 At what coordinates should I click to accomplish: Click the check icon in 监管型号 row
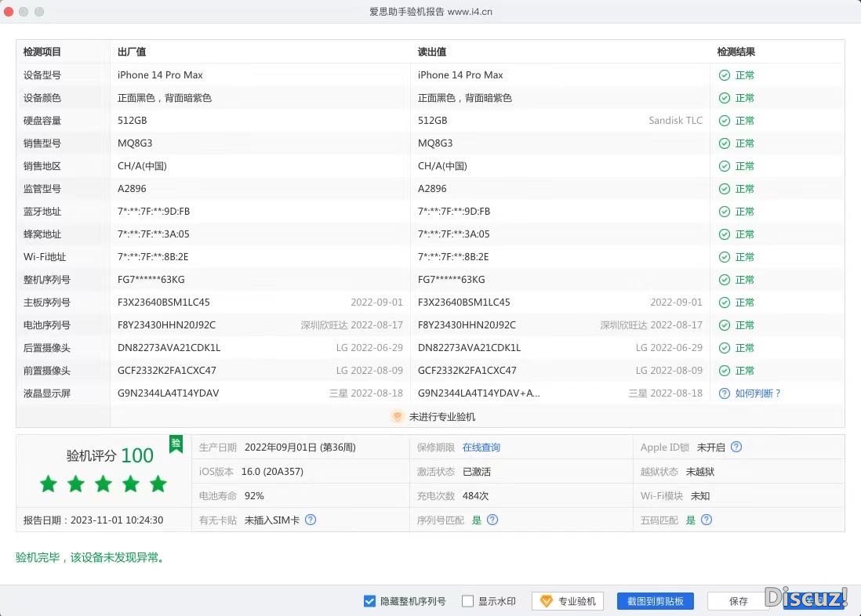pyautogui.click(x=725, y=189)
